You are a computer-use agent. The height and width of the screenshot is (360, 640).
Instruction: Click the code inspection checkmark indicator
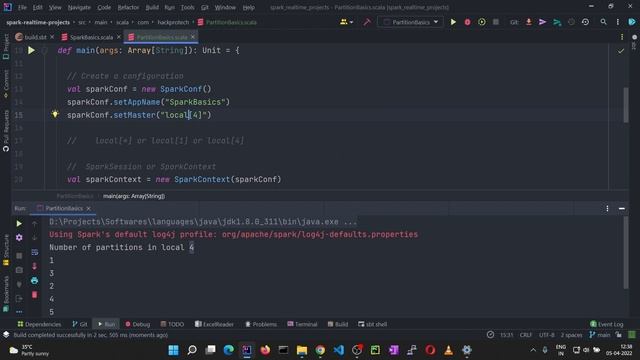(x=621, y=51)
